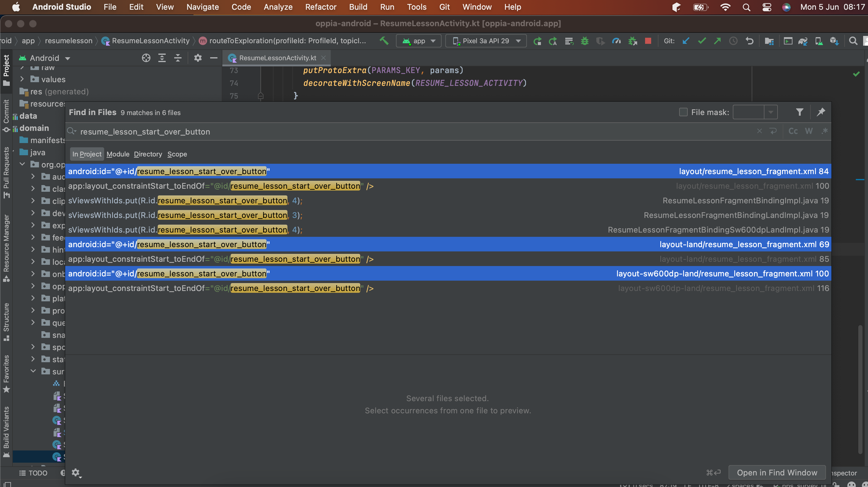Open the Refactor menu
The width and height of the screenshot is (868, 487).
point(320,7)
